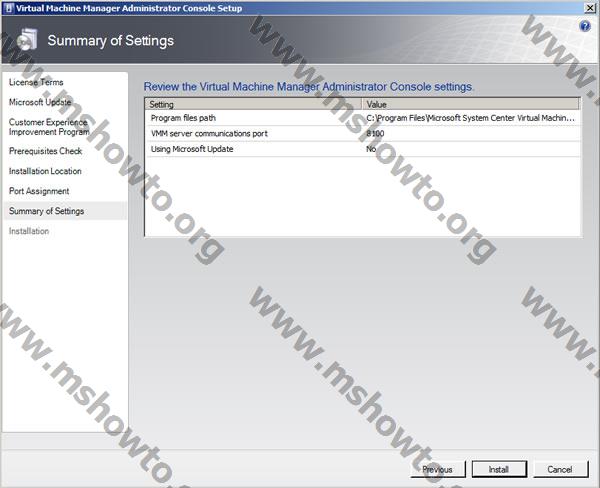Image resolution: width=600 pixels, height=488 pixels.
Task: Select Port Assignment step
Action: click(x=39, y=191)
